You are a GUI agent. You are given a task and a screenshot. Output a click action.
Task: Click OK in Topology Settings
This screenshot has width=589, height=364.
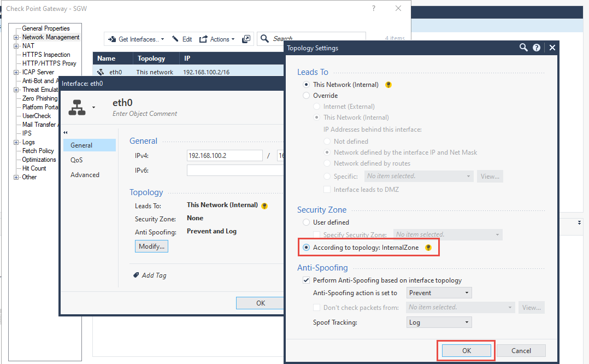pyautogui.click(x=466, y=350)
